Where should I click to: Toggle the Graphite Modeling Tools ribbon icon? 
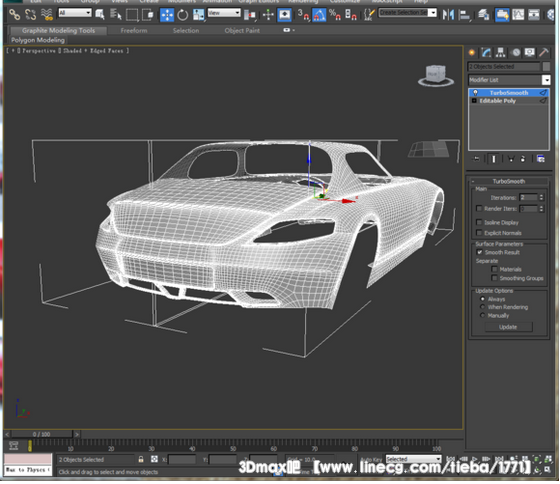pyautogui.click(x=502, y=15)
